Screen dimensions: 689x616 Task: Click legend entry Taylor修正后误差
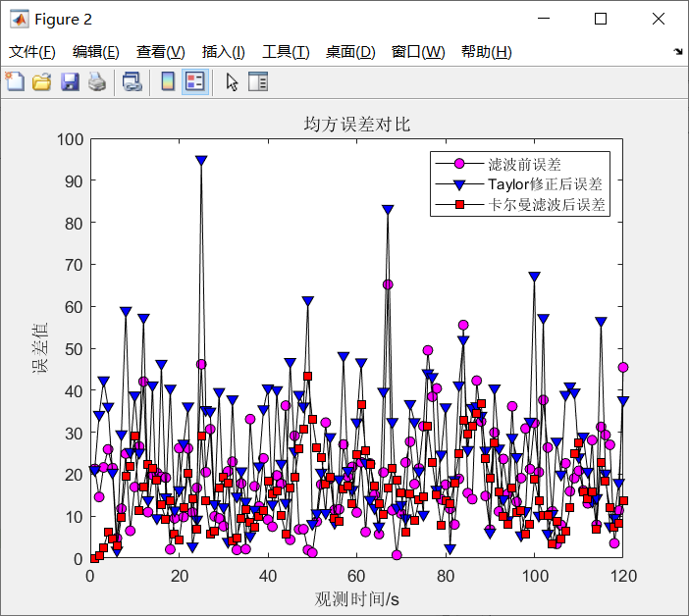545,184
